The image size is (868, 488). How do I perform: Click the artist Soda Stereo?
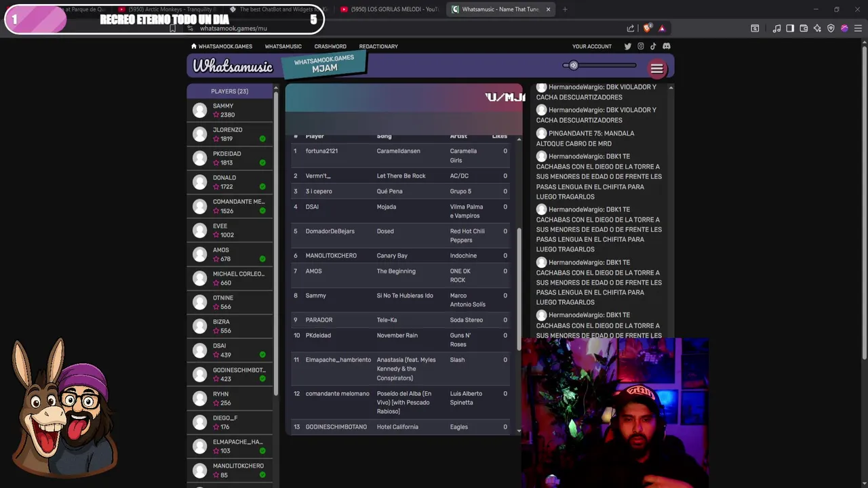click(x=467, y=320)
